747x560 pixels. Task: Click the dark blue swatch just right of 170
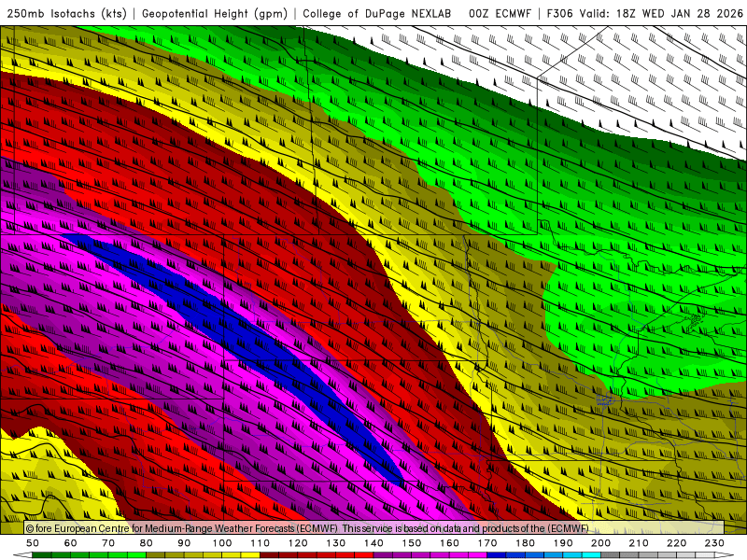(497, 555)
